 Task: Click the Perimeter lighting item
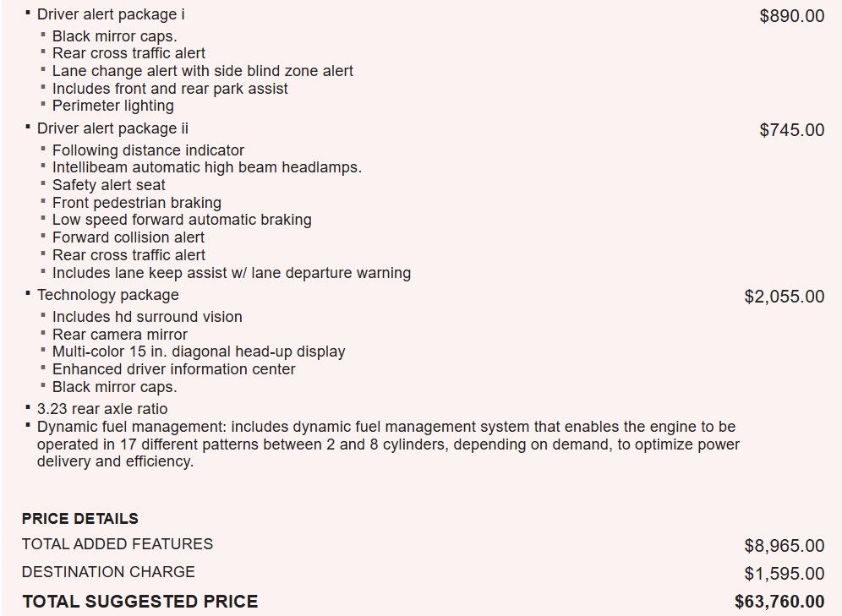tap(112, 106)
